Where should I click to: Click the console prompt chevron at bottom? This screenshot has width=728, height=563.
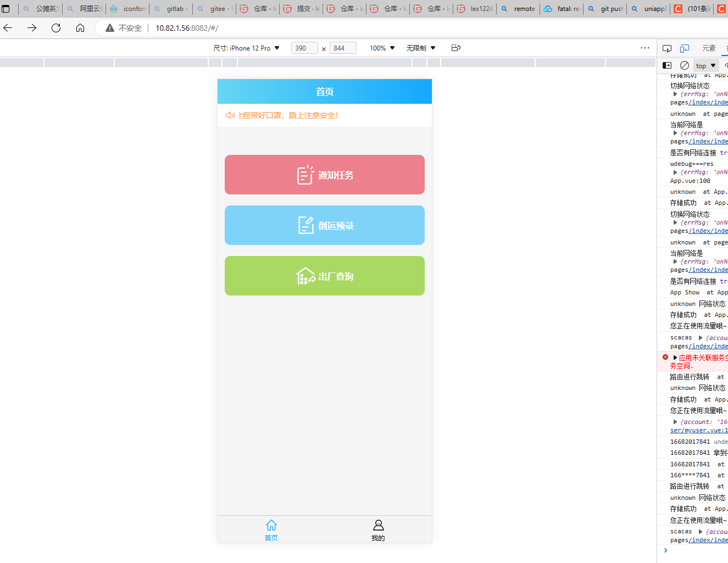[x=665, y=550]
